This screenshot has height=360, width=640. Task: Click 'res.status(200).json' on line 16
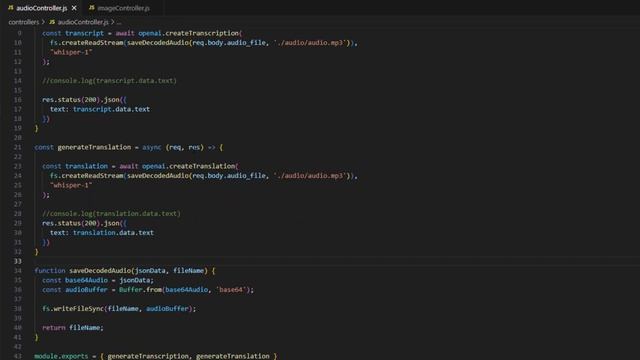click(x=81, y=100)
